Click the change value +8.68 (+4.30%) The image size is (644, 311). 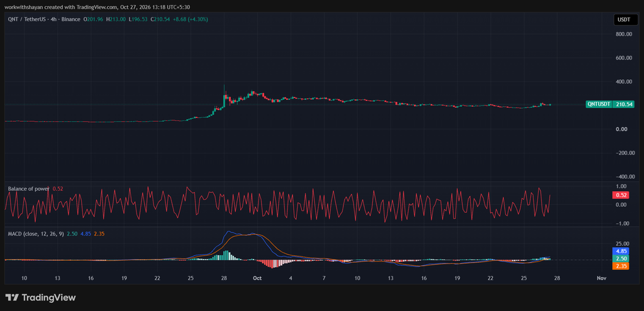point(191,19)
